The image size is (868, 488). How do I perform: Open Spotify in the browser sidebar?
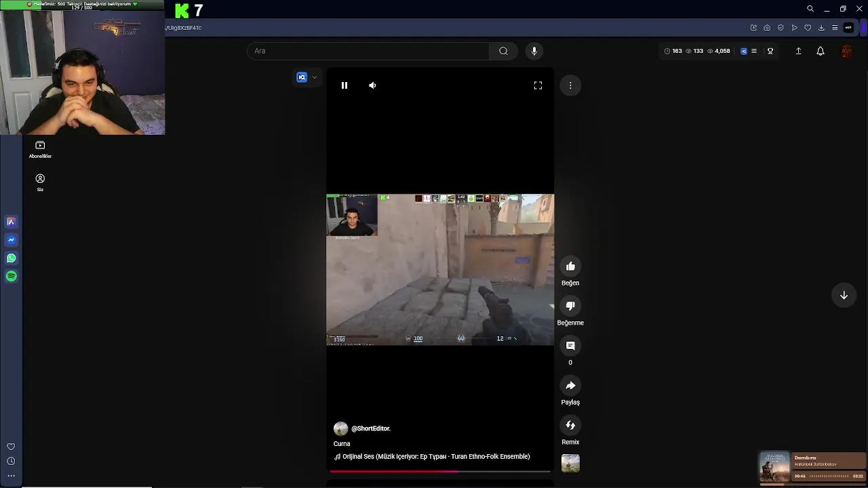pyautogui.click(x=11, y=276)
